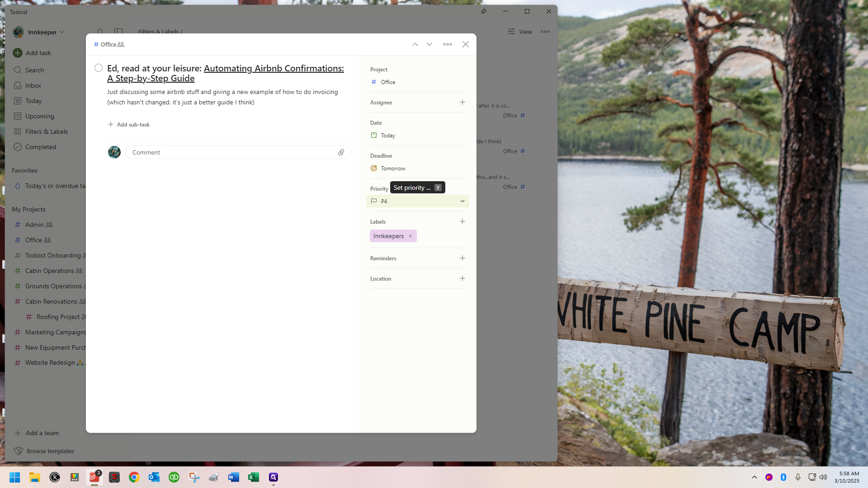
Task: Open the Upcoming view
Action: 34,116
